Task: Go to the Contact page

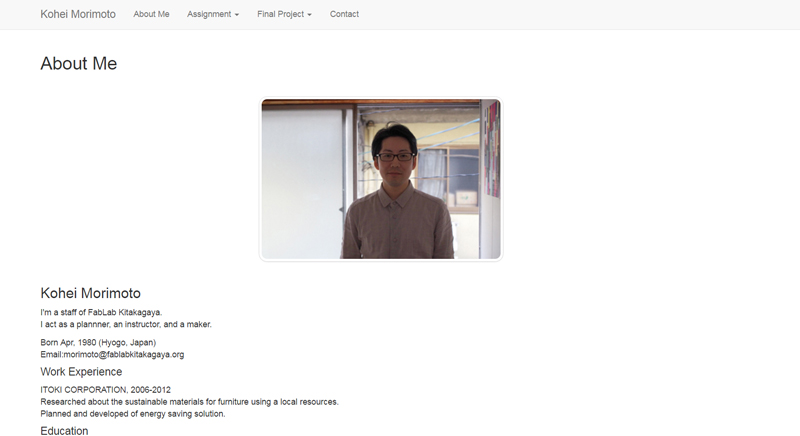Action: point(344,14)
